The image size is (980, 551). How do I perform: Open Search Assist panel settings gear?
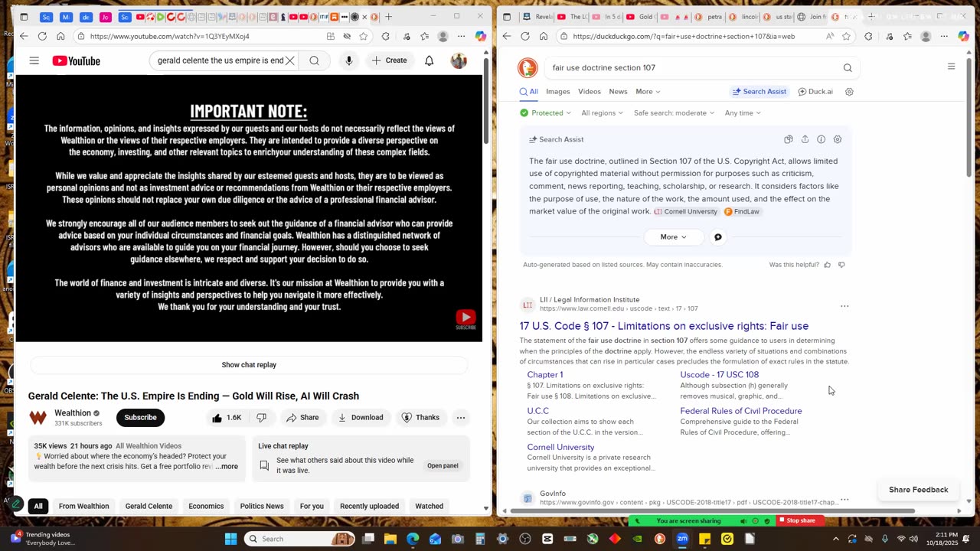pos(838,139)
